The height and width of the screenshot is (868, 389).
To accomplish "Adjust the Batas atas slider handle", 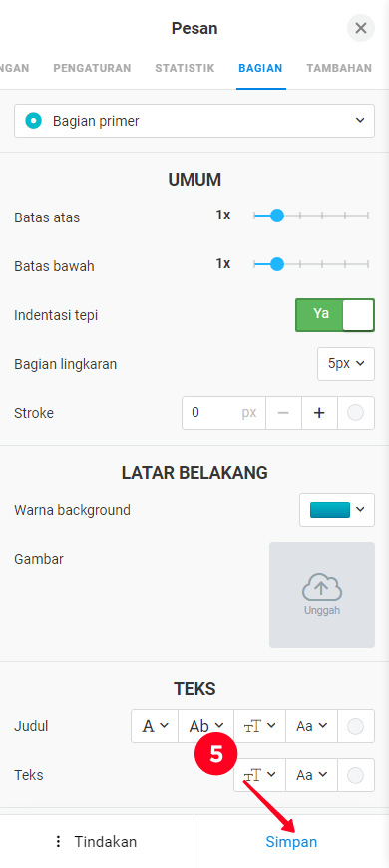I will tap(277, 216).
